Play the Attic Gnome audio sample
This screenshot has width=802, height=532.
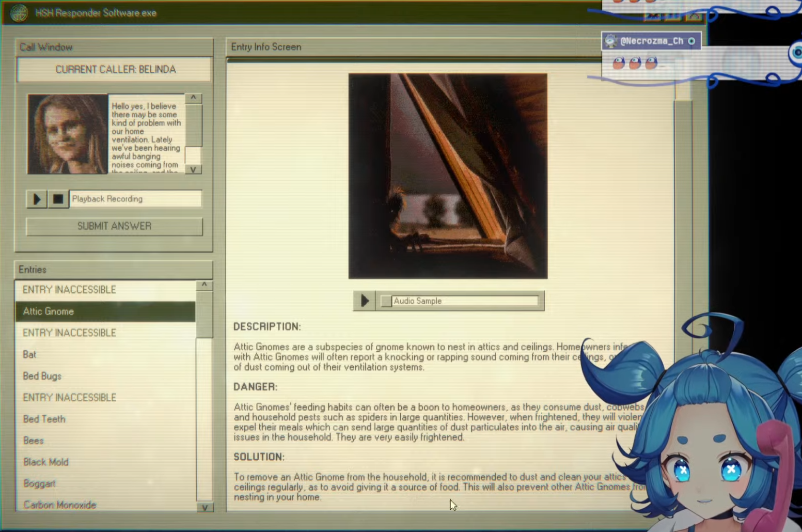tap(364, 301)
